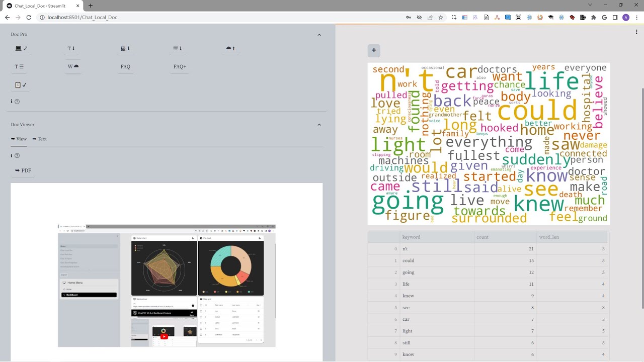
Task: Click the page vertical scrollbar
Action: tap(641, 198)
